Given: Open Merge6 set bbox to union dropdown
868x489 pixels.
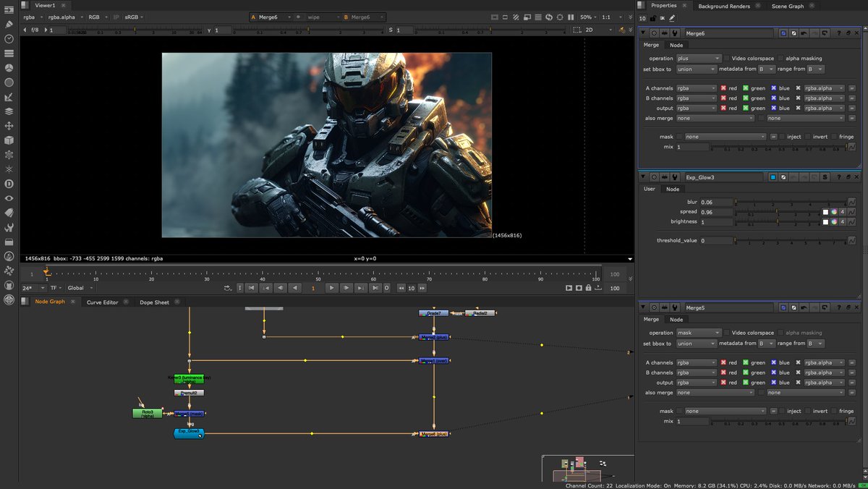Looking at the screenshot, I should (x=698, y=69).
